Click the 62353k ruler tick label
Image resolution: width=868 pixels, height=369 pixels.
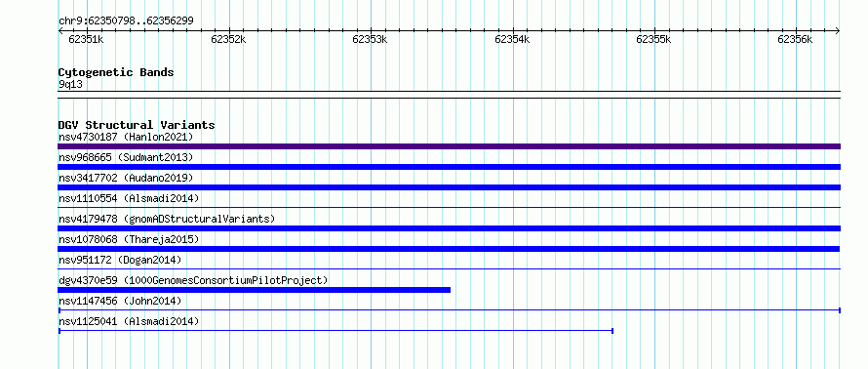pos(370,39)
